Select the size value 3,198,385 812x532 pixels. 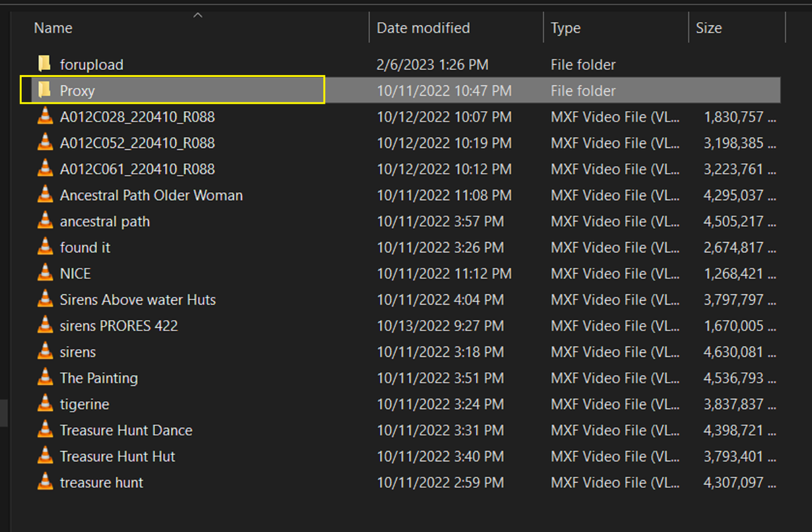(733, 143)
